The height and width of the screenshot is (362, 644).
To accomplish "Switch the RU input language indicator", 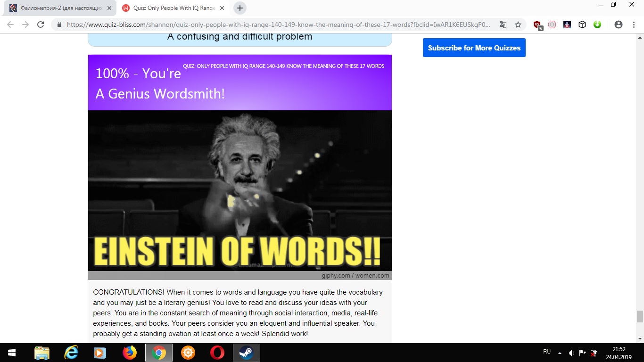I will click(x=547, y=352).
